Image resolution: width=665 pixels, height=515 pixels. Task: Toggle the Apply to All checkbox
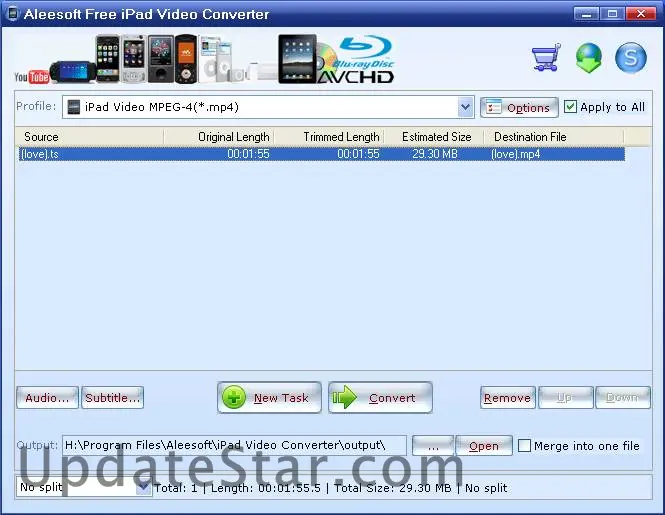(x=570, y=106)
